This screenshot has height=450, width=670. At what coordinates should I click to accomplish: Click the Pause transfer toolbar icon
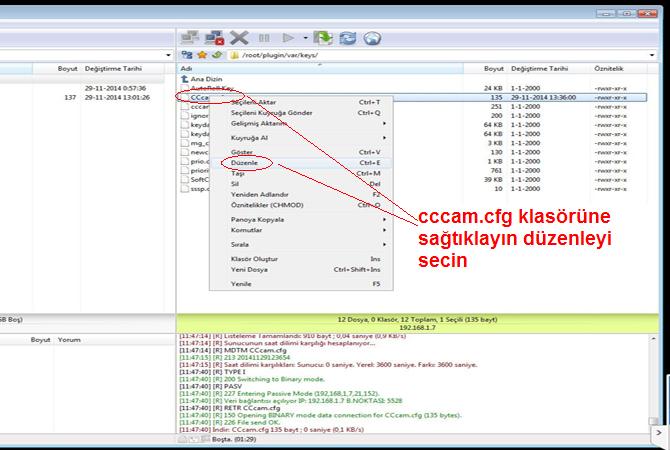pyautogui.click(x=264, y=38)
